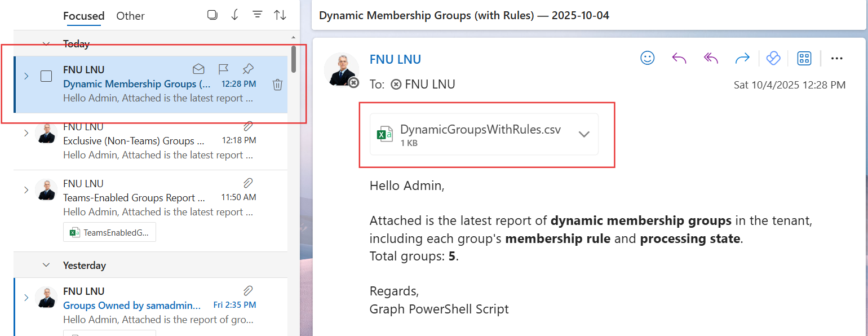868x336 pixels.
Task: Click the emoji reaction icon
Action: point(648,58)
